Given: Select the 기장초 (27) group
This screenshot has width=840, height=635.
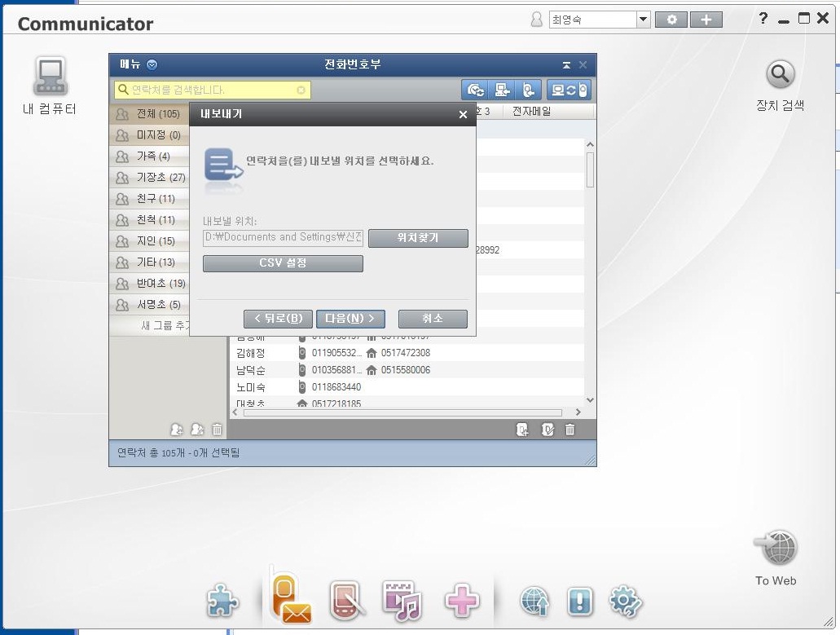Looking at the screenshot, I should pyautogui.click(x=149, y=178).
